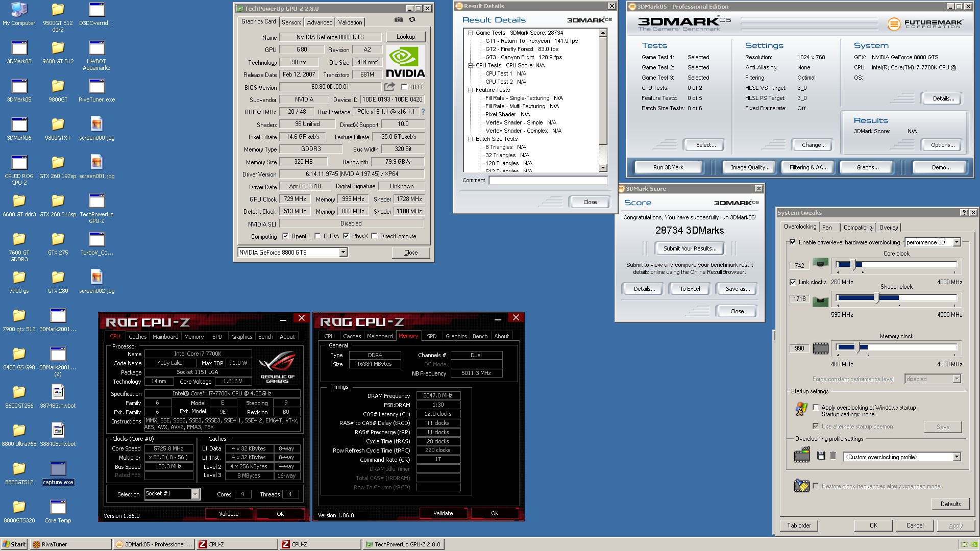The width and height of the screenshot is (980, 551).
Task: Toggle CUDA computing checkbox
Action: coord(317,236)
